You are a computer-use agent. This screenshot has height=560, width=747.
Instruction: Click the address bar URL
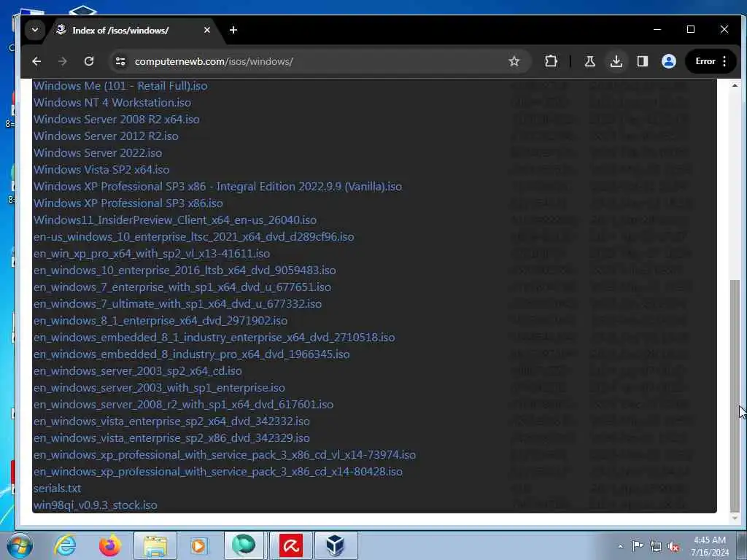(214, 61)
